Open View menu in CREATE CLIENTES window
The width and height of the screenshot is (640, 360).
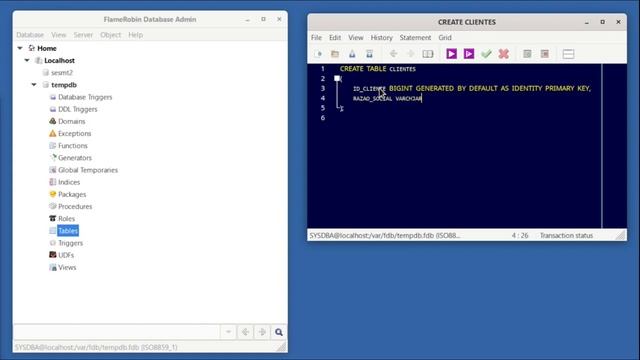point(356,38)
